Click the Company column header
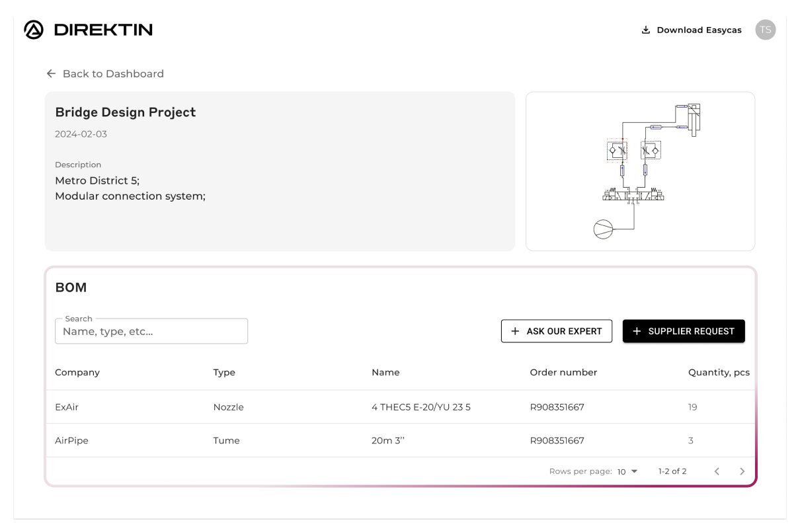The image size is (800, 532). click(77, 373)
